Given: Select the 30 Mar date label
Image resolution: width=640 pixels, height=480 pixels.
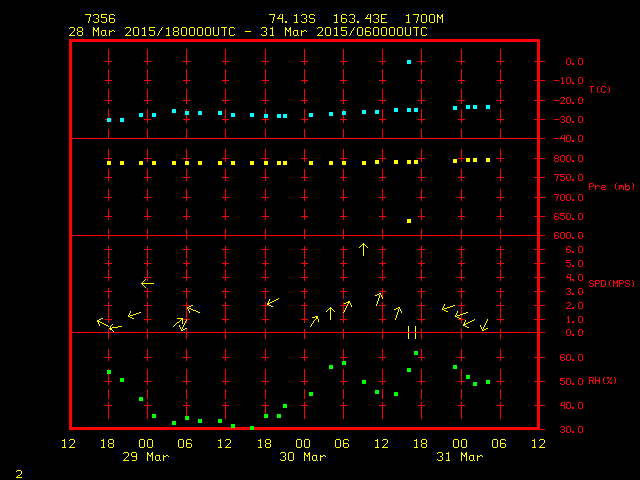Looking at the screenshot, I should [x=302, y=456].
